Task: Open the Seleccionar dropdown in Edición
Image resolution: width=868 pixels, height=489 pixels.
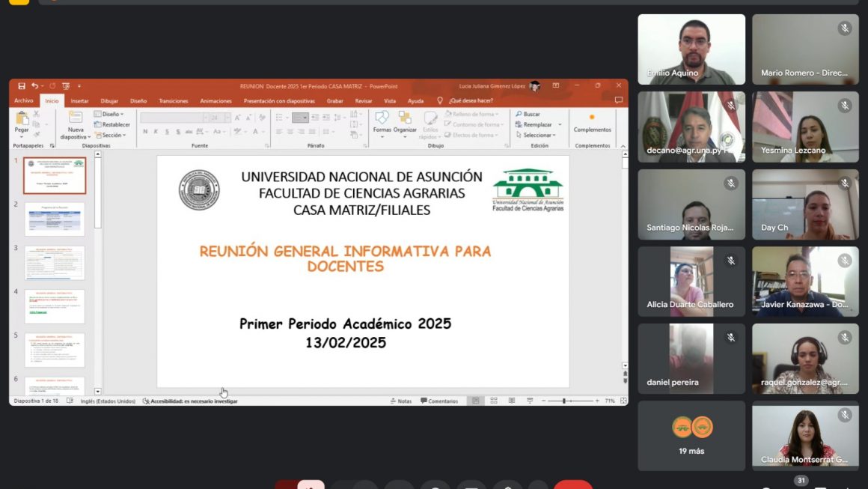Action: [537, 136]
